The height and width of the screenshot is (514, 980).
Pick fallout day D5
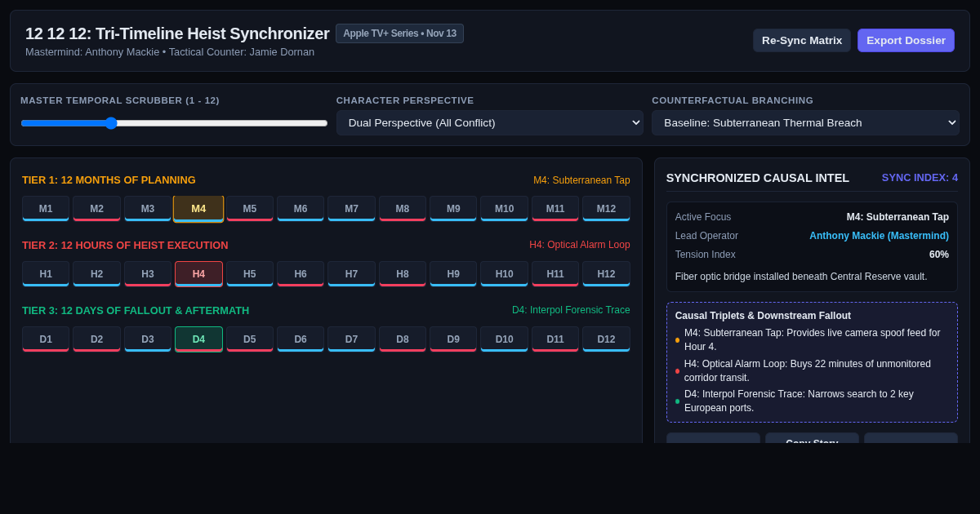(250, 339)
